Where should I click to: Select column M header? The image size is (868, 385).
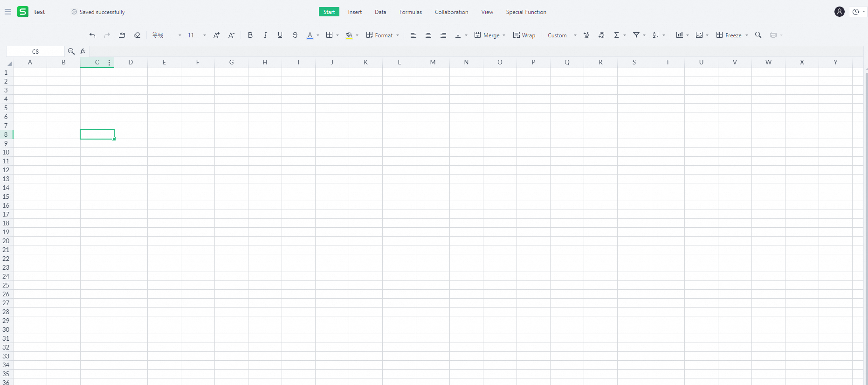pyautogui.click(x=433, y=62)
